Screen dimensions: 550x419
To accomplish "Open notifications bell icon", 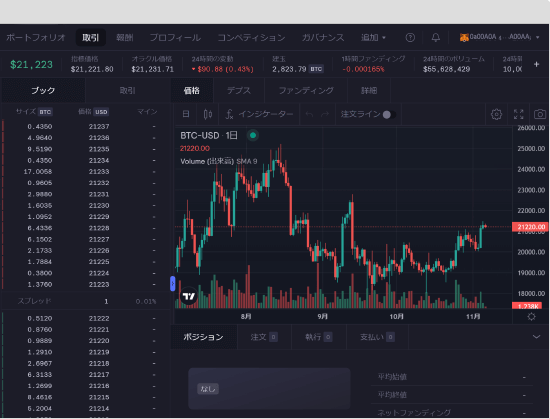I will click(x=436, y=38).
